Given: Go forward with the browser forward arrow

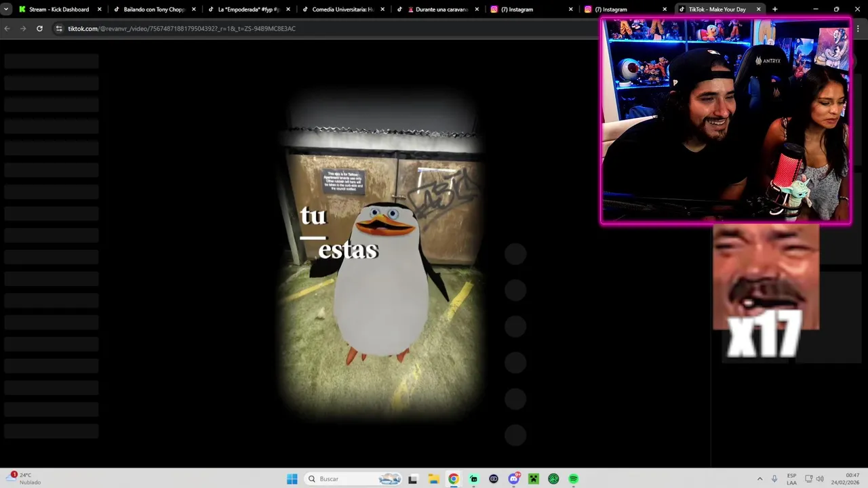Looking at the screenshot, I should (x=23, y=28).
